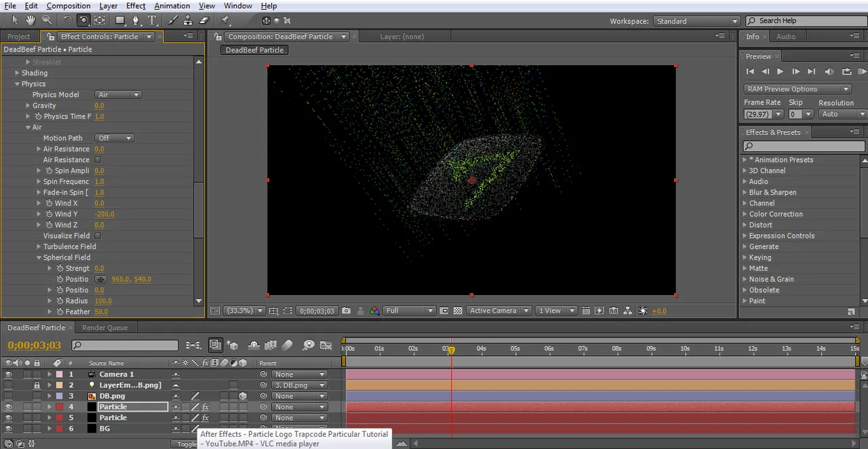Toggle the second Air Resistance checkbox
868x449 pixels.
click(x=98, y=159)
